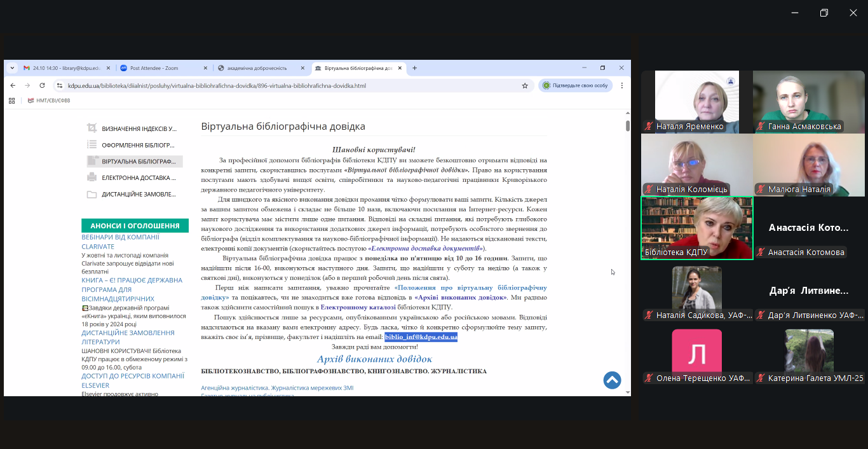The height and width of the screenshot is (449, 868).
Task: Select ОФОРМЛЕННЯ БІБЛІОГР... in the sidebar
Action: tap(138, 145)
